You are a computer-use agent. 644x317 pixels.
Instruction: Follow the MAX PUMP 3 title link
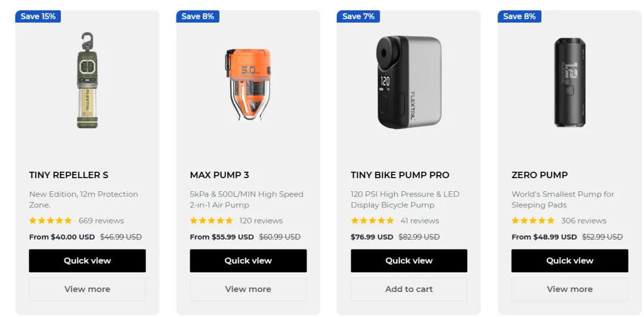click(x=219, y=175)
